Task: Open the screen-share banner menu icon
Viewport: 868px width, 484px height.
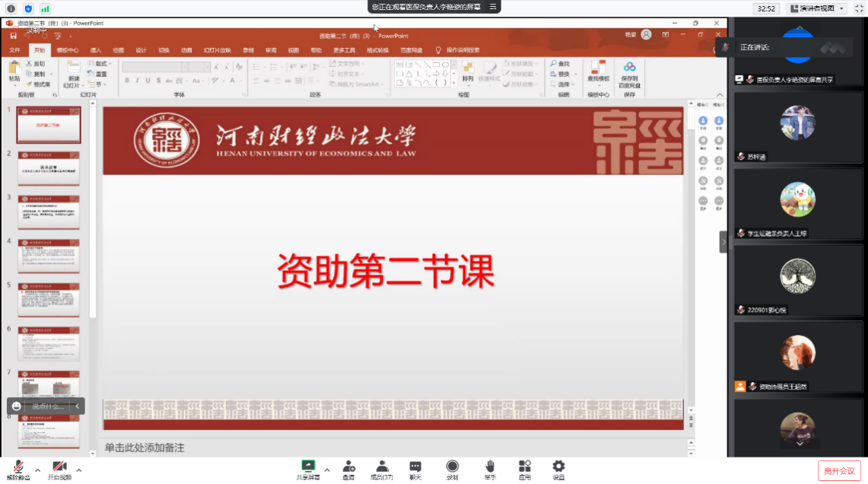Action: point(493,7)
